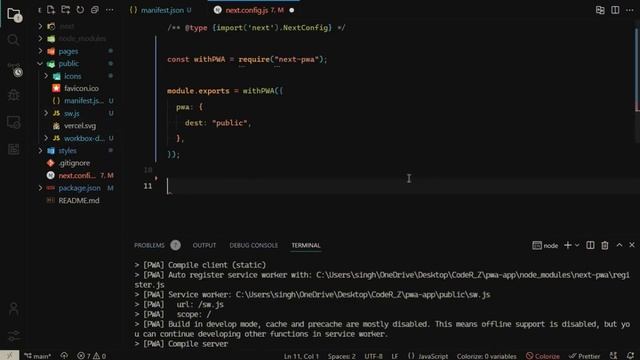Open vercel.svg file
Screen dimensions: 640x360
click(x=80, y=126)
